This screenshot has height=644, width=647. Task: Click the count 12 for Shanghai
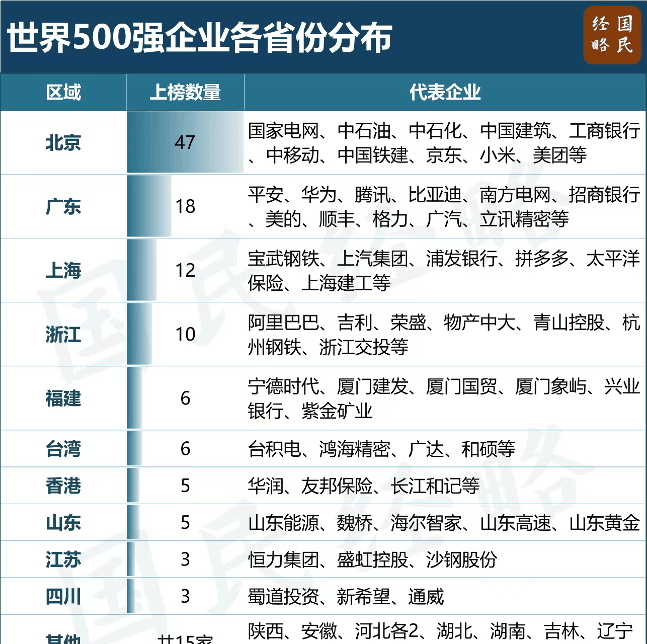point(185,271)
